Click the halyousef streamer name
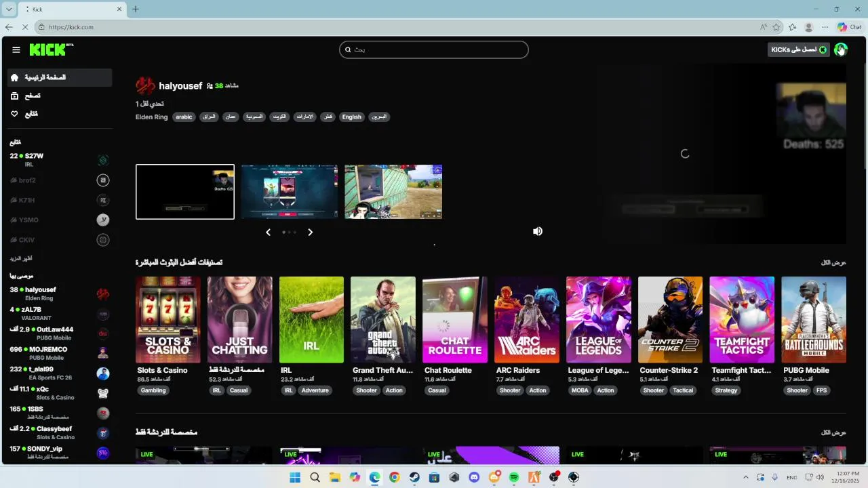Image resolution: width=868 pixels, height=488 pixels. tap(180, 86)
